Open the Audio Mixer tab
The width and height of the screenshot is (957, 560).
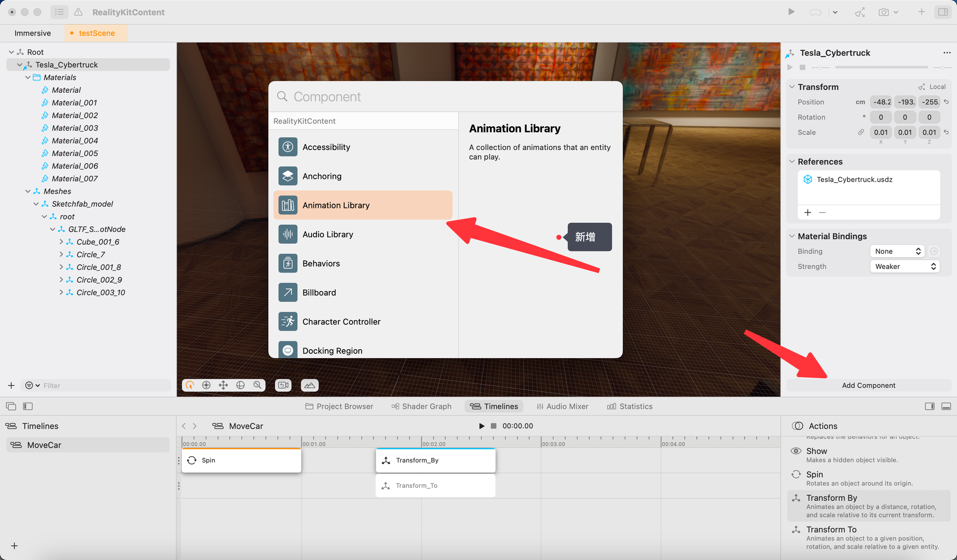tap(562, 406)
